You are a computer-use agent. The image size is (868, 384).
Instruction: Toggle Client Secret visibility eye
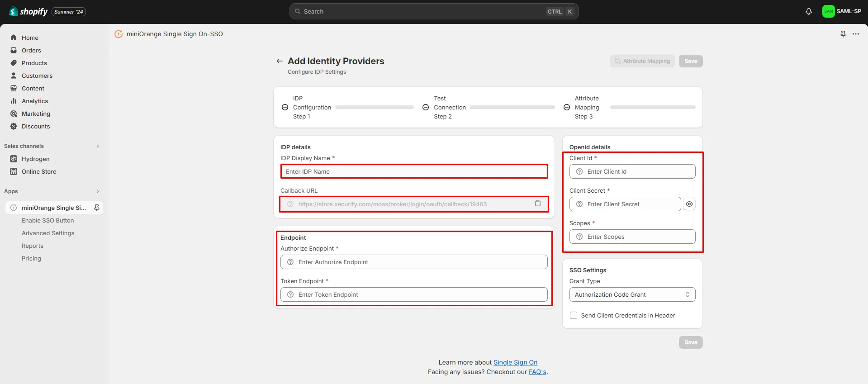(x=689, y=204)
